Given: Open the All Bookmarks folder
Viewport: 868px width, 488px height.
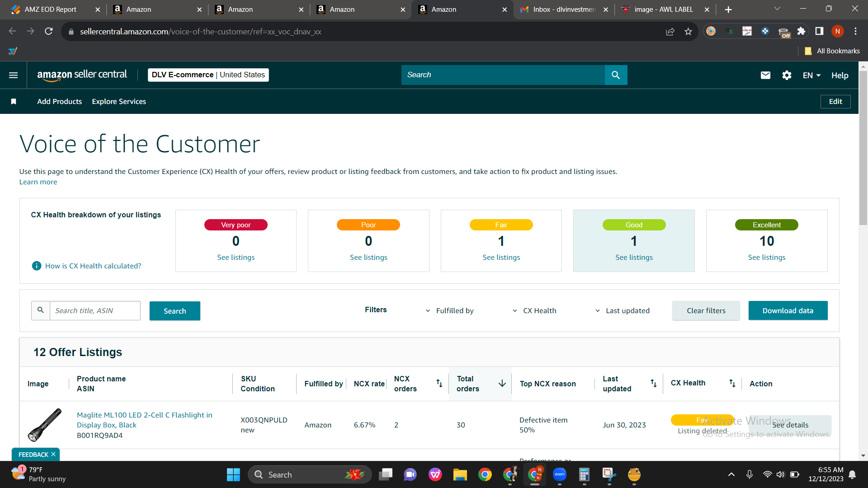Looking at the screenshot, I should [832, 51].
